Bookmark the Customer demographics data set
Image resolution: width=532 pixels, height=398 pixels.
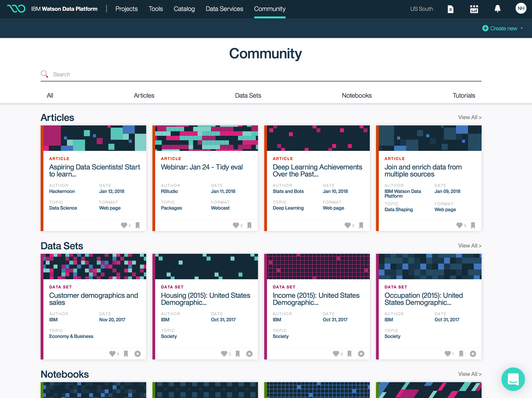126,354
